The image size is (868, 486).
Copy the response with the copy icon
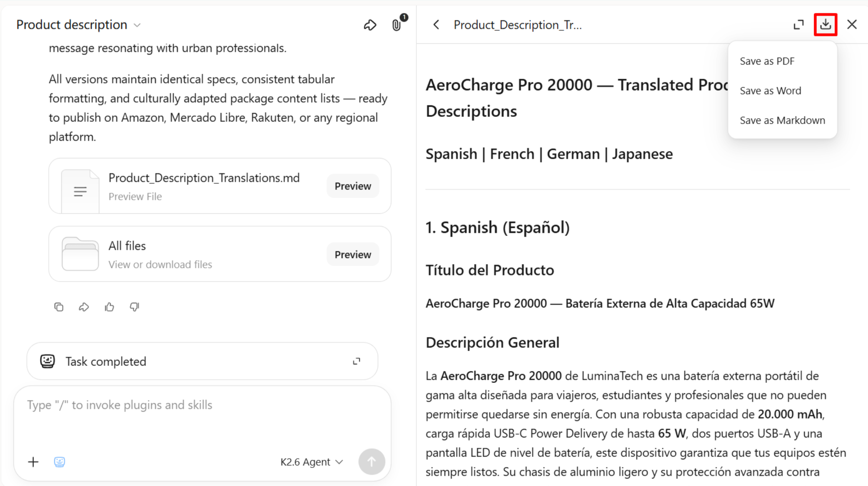[x=59, y=307]
